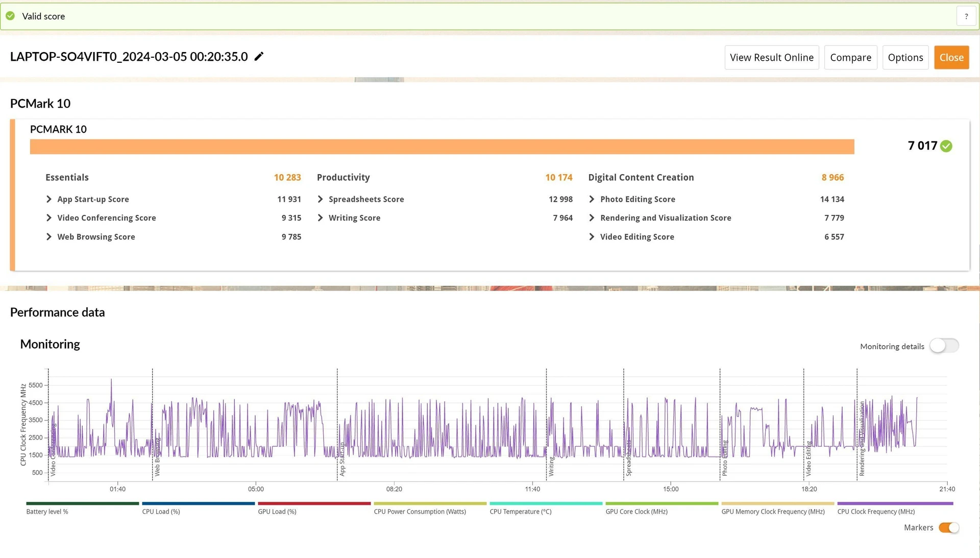Screen dimensions: 980x558
Task: Select CPU Load (%) legend swatch
Action: click(x=198, y=503)
